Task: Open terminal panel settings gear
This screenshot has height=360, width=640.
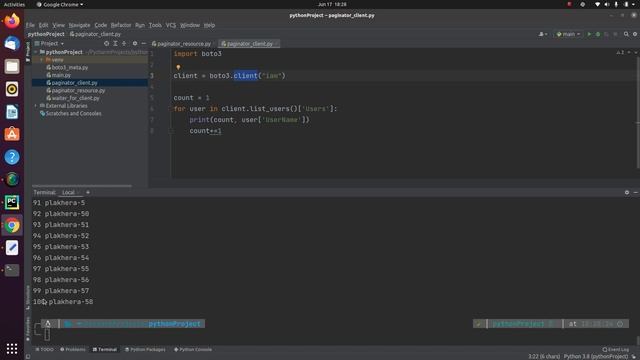Action: pos(627,192)
